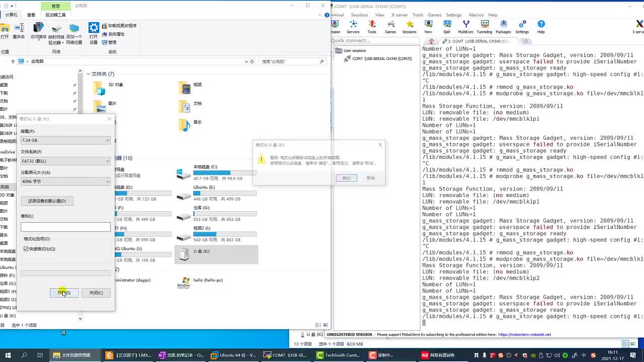Click 映射网络驱动器 (map network drive) icon

(x=56, y=34)
